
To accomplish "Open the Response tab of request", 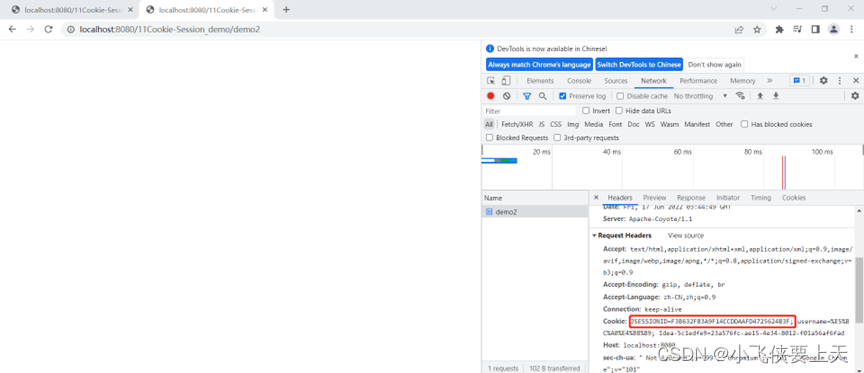I will click(x=691, y=198).
